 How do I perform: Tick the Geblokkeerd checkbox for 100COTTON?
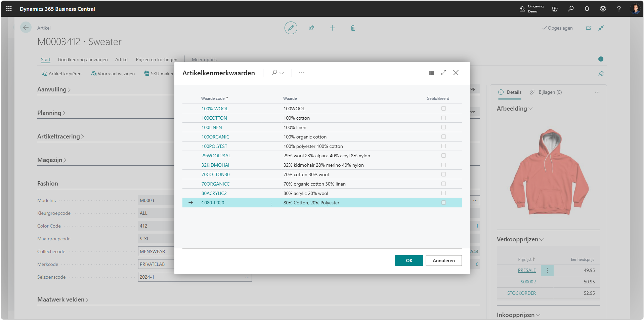443,118
